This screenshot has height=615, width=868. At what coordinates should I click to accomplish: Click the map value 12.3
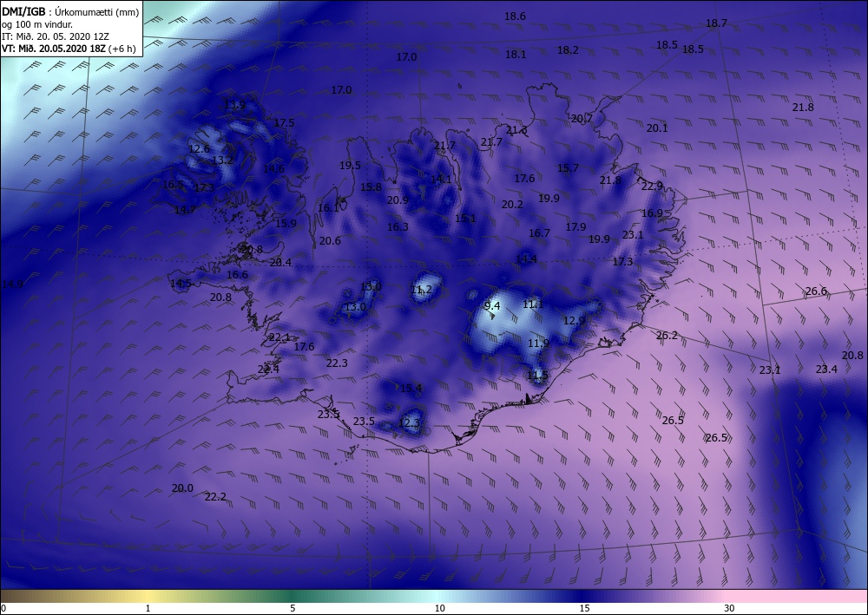point(409,423)
